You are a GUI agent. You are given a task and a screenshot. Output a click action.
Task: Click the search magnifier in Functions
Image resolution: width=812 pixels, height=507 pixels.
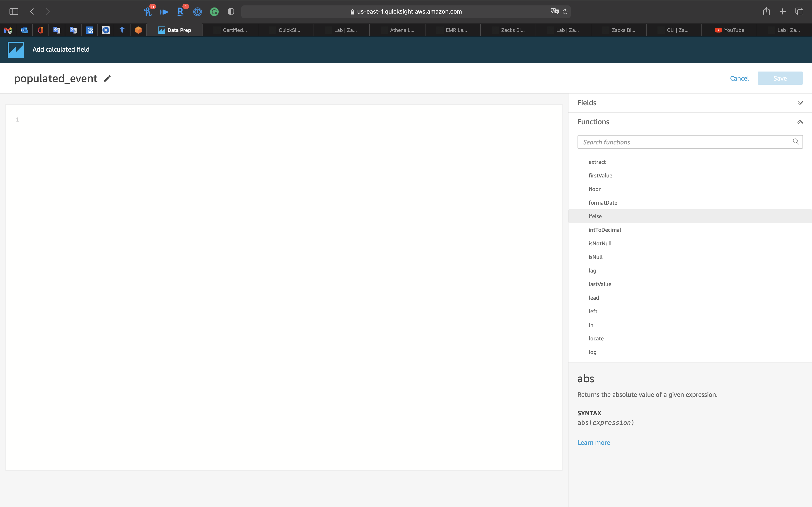(795, 142)
